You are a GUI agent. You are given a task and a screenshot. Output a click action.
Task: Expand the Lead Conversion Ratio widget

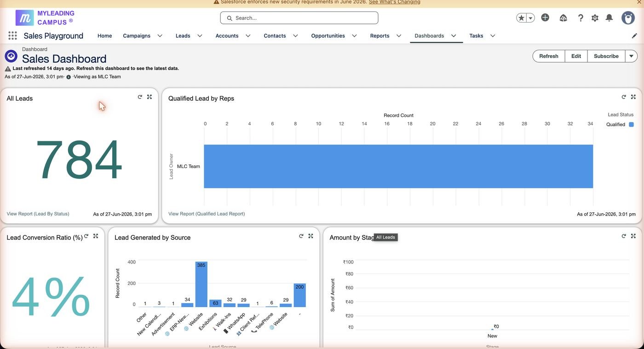pos(96,236)
